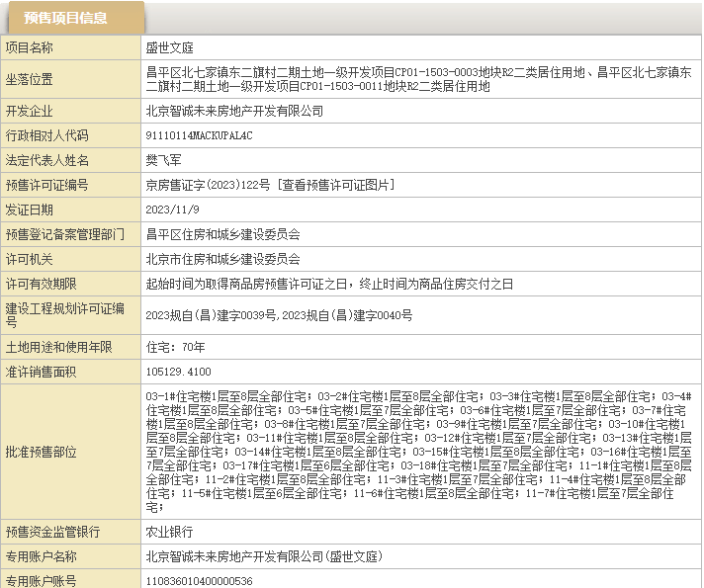The height and width of the screenshot is (588, 704).
Task: Click 昌平区住房和城乡建设委员会 department text
Action: click(222, 234)
